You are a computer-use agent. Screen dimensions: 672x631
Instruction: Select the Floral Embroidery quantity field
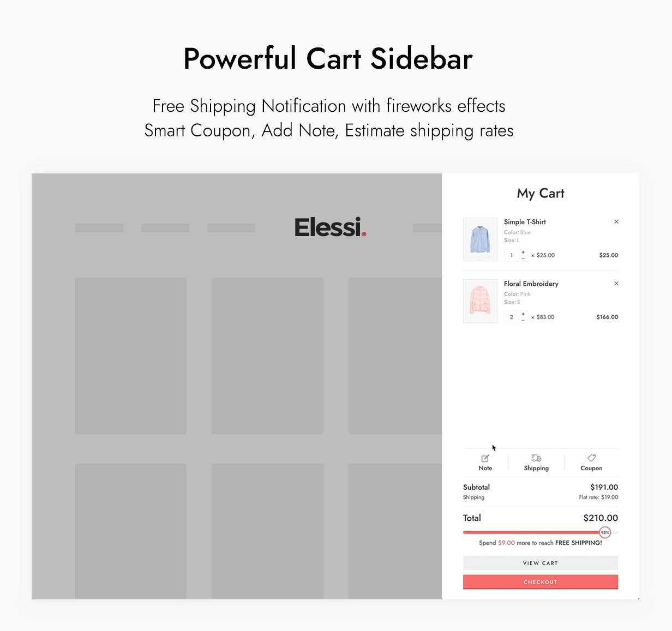[511, 316]
